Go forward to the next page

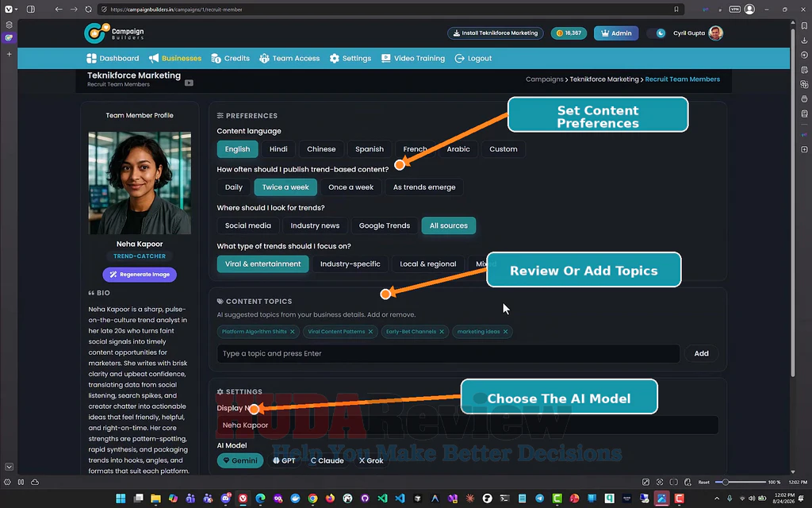click(74, 10)
